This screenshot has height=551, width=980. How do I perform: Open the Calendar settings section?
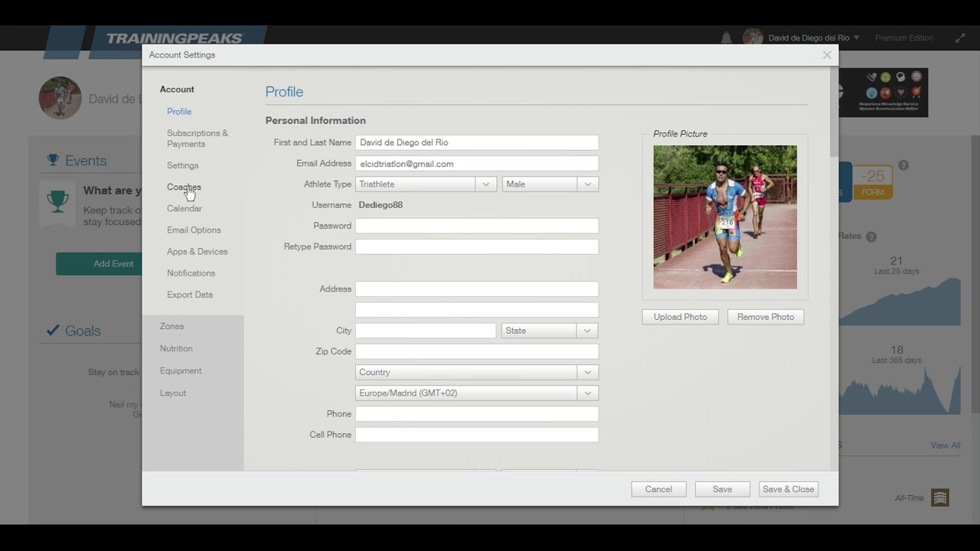(x=185, y=208)
